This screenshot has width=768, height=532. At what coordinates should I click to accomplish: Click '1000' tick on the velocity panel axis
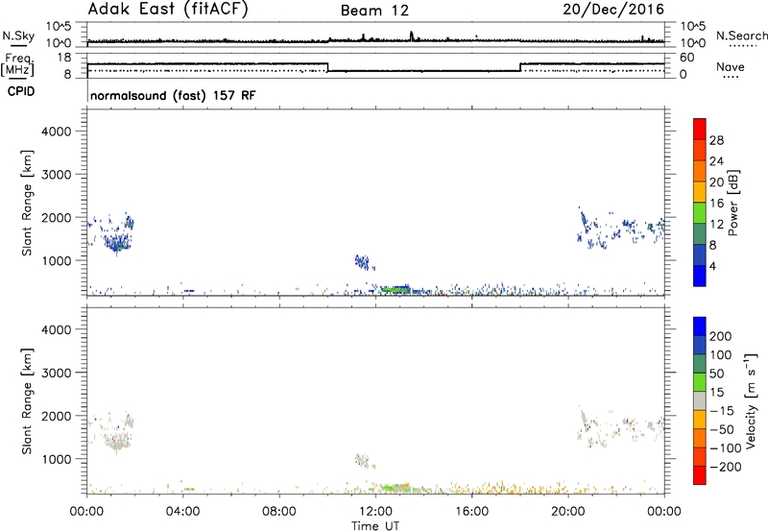pos(56,459)
